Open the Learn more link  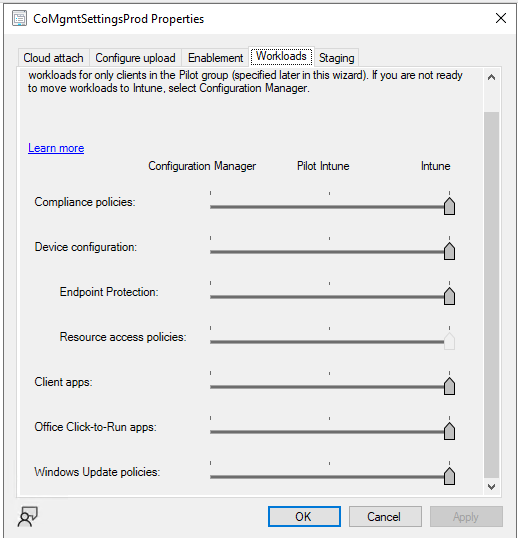point(56,148)
